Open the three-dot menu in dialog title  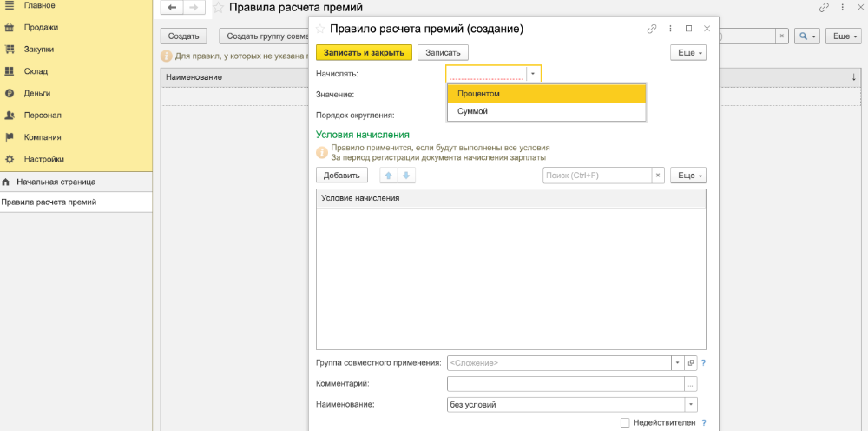tap(670, 29)
